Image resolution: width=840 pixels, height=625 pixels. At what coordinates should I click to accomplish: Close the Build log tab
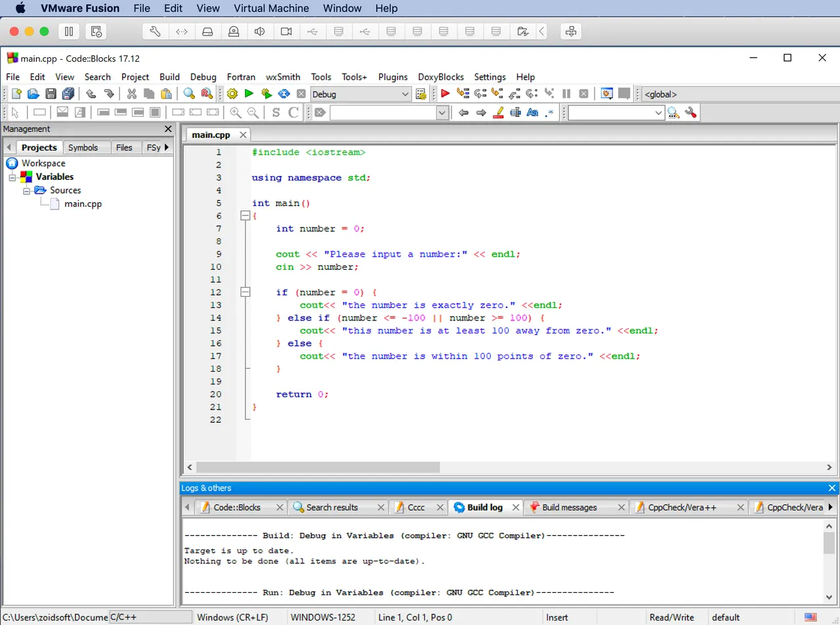click(x=516, y=507)
